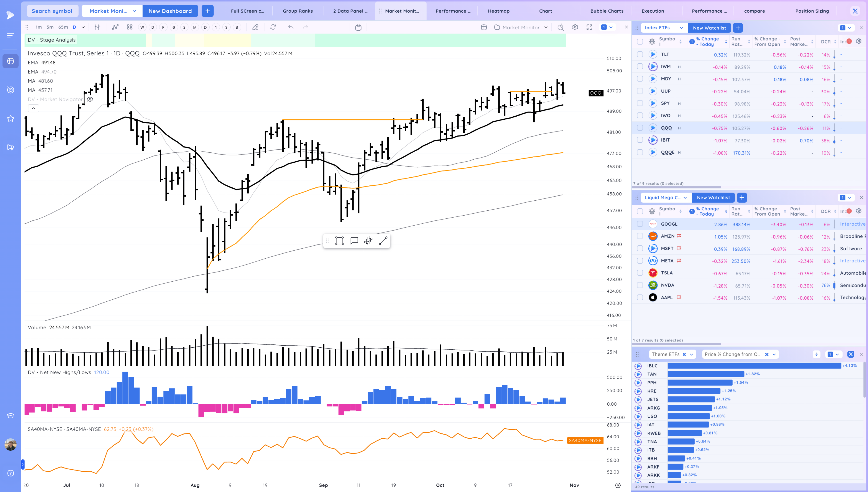Open the indicators icon in chart toolbar
The width and height of the screenshot is (868, 492).
coord(115,27)
